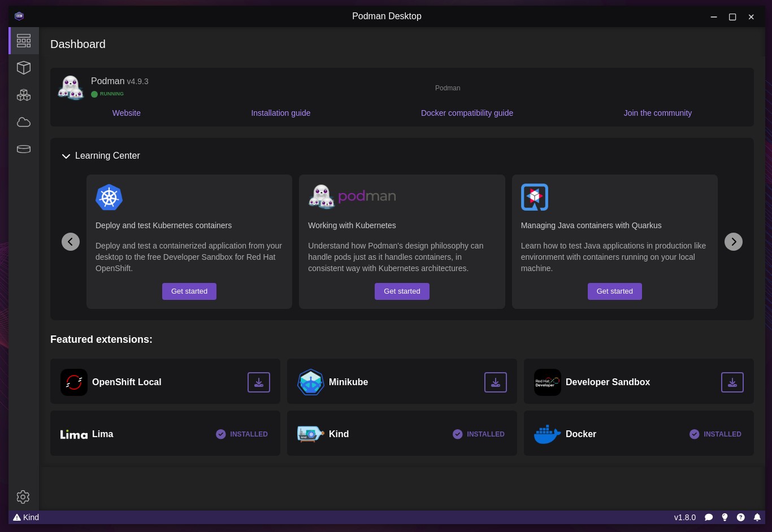Get started with Managing Java containers with Quarkus

tap(615, 291)
